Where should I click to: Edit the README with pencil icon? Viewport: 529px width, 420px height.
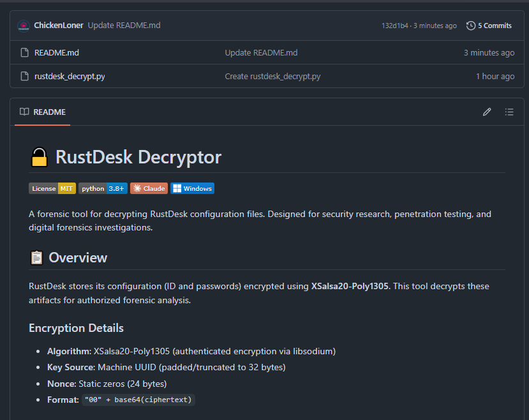pyautogui.click(x=487, y=112)
